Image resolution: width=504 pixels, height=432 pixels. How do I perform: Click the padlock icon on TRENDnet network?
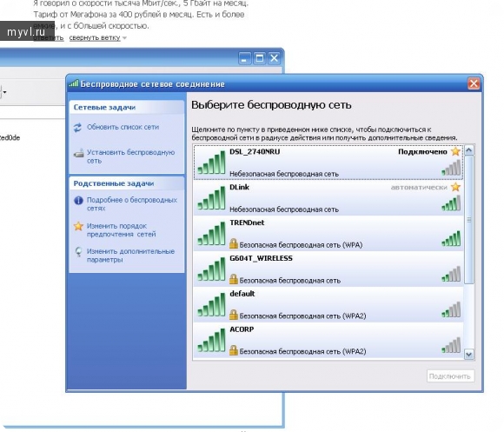[234, 243]
